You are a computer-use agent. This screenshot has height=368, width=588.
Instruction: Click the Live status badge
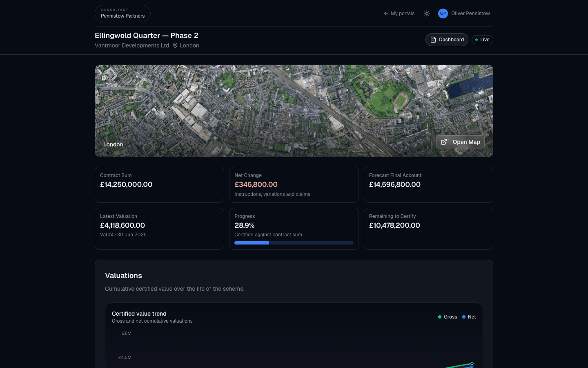[482, 40]
